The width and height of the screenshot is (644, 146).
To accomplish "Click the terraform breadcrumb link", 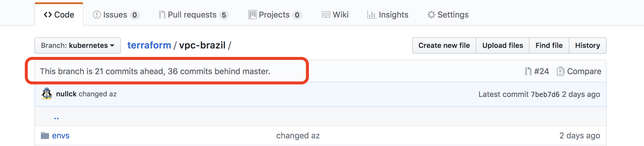I will coord(149,45).
